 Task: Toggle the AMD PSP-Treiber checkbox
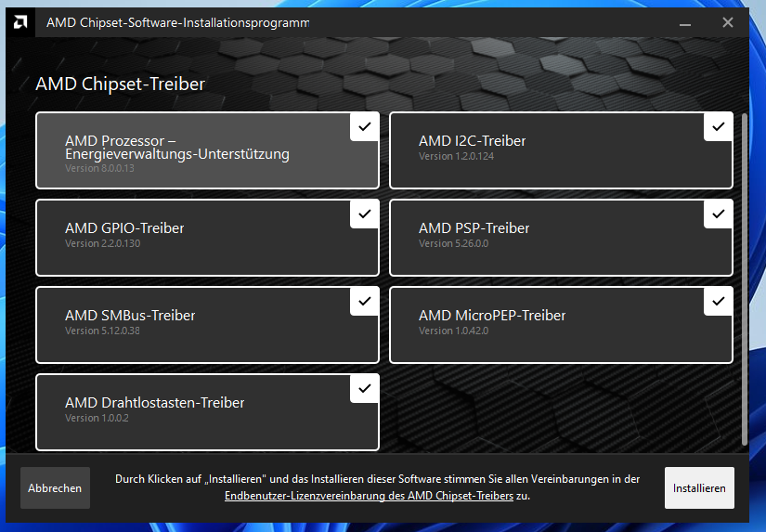coord(718,214)
